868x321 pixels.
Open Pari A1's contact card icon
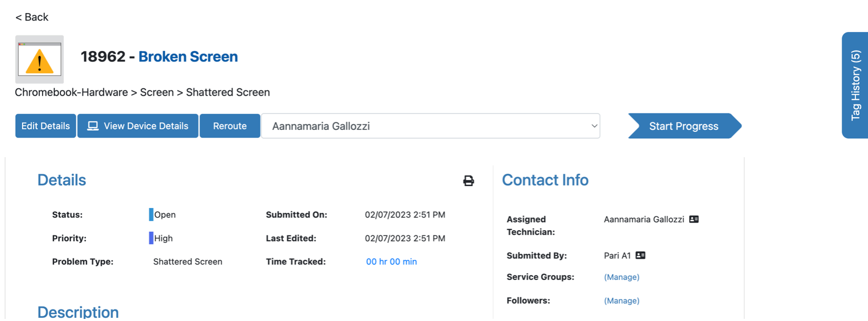point(640,255)
